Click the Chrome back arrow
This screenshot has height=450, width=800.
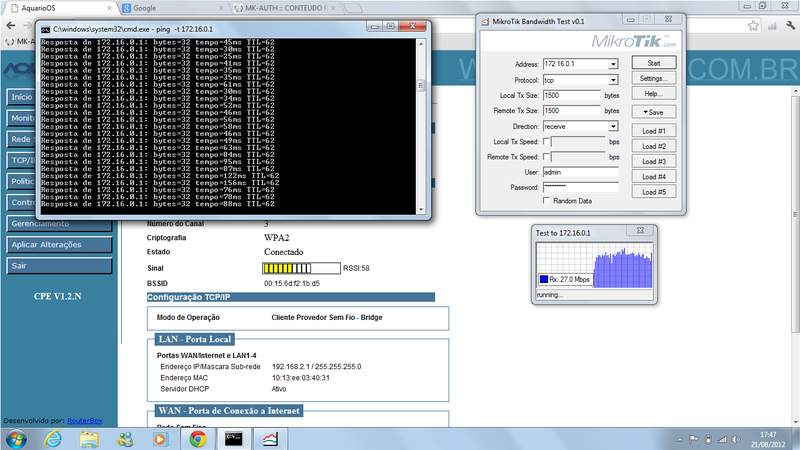tap(11, 26)
